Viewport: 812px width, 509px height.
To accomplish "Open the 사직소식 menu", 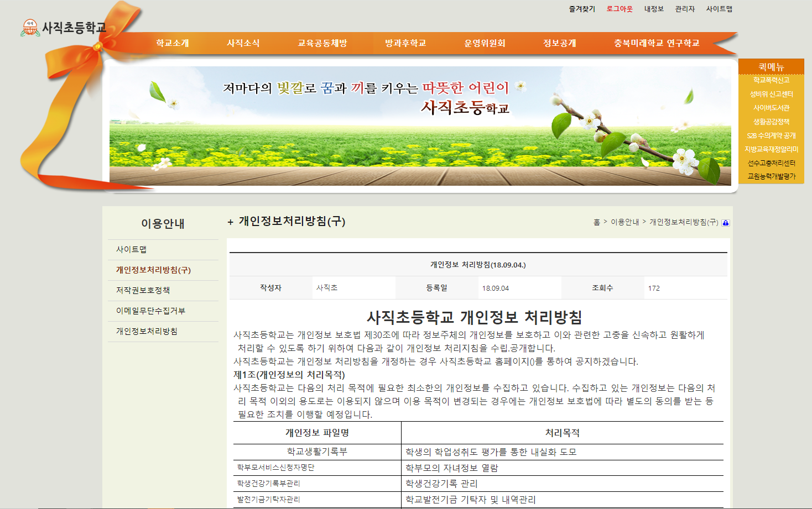I will tap(243, 43).
